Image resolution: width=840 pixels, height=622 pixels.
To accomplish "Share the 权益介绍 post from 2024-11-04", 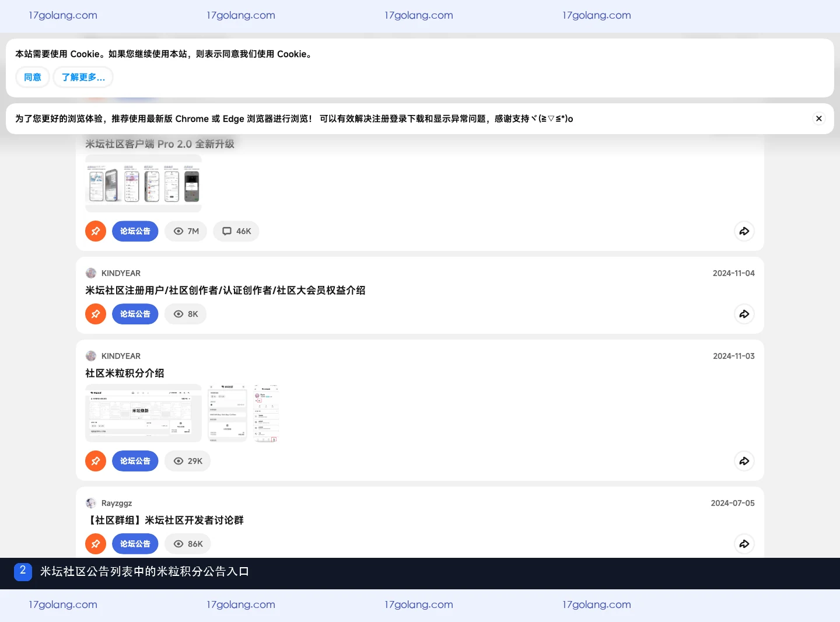I will [x=744, y=314].
